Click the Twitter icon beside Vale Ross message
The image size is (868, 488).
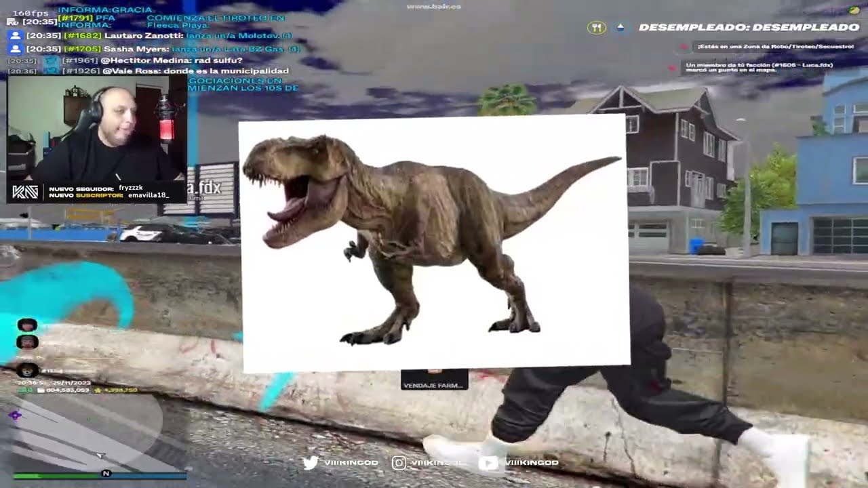tap(50, 71)
